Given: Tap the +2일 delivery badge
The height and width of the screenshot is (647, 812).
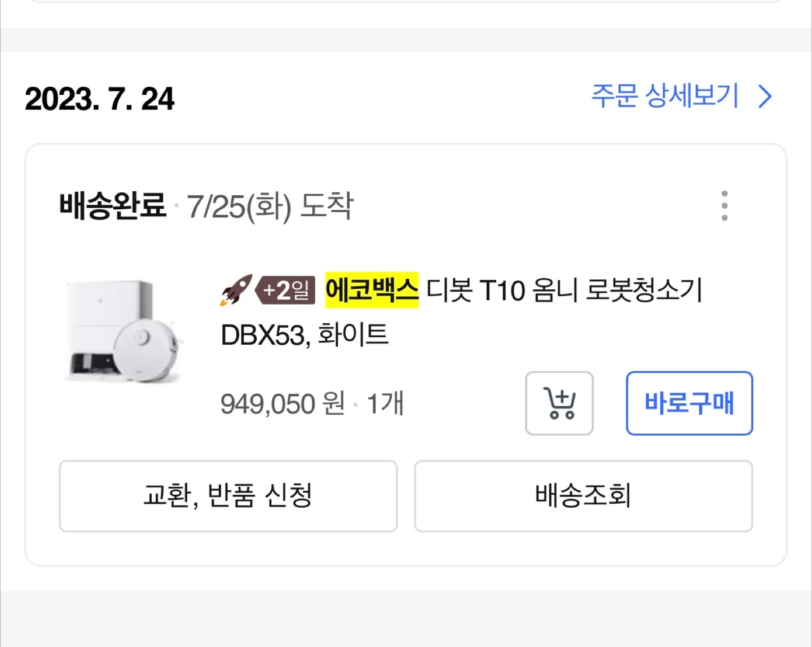Looking at the screenshot, I should (x=286, y=291).
